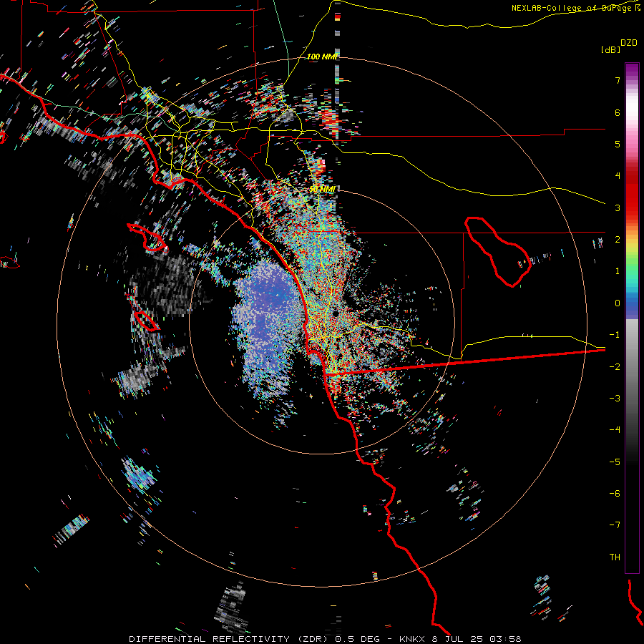Click the 50 NMI range ring label
644x644 pixels.
tap(323, 189)
